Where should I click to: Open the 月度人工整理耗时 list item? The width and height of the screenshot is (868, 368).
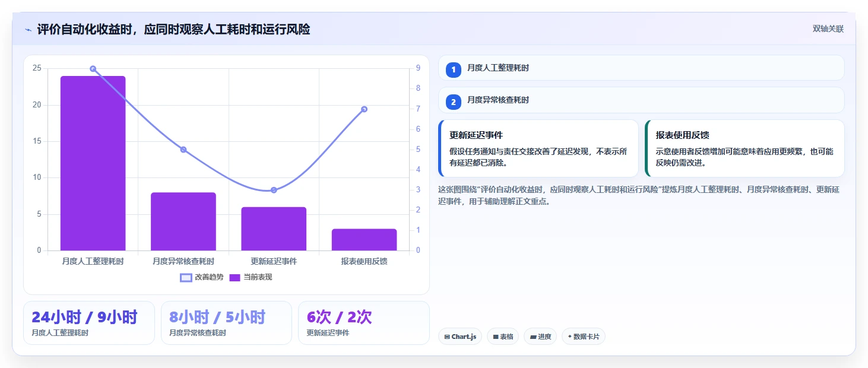click(641, 68)
